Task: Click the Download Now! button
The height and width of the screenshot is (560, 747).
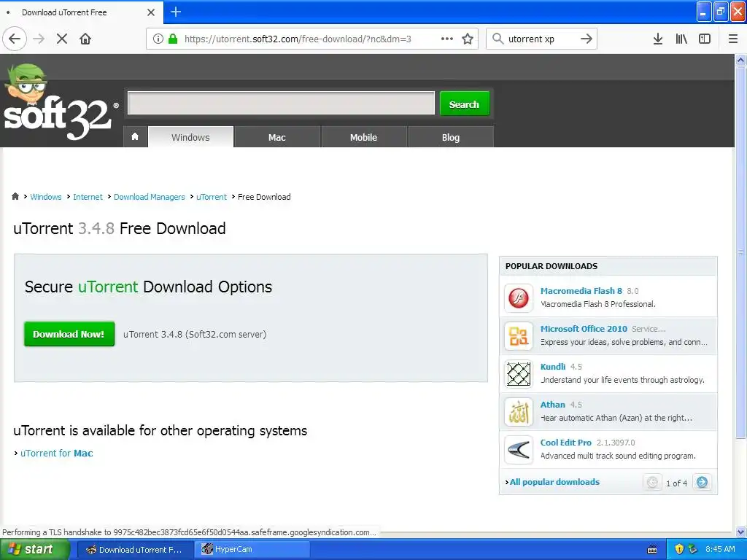Action: click(x=69, y=334)
